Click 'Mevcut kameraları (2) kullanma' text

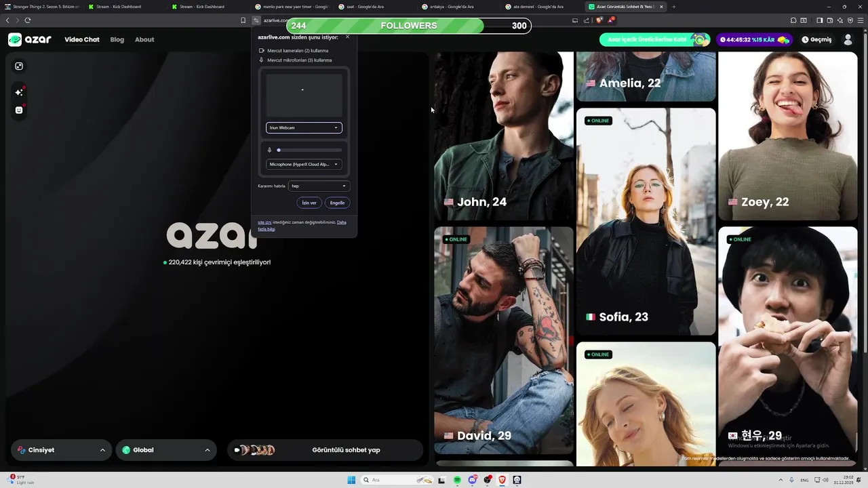click(298, 51)
